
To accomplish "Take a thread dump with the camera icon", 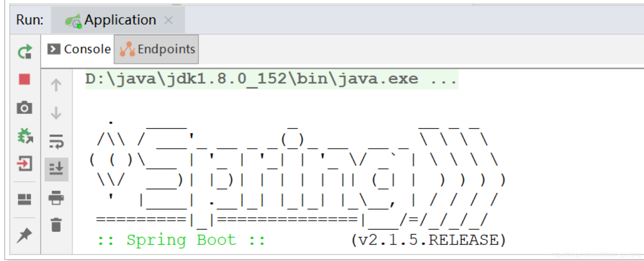I will point(24,107).
